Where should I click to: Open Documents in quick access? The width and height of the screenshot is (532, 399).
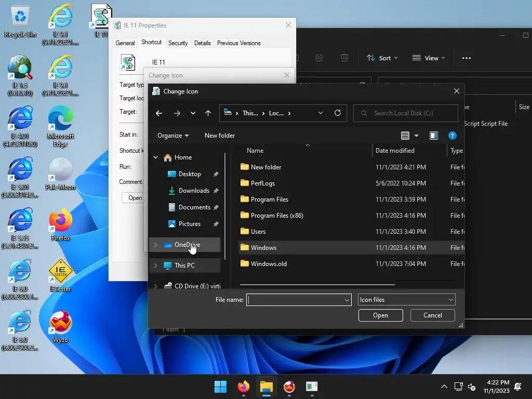194,207
